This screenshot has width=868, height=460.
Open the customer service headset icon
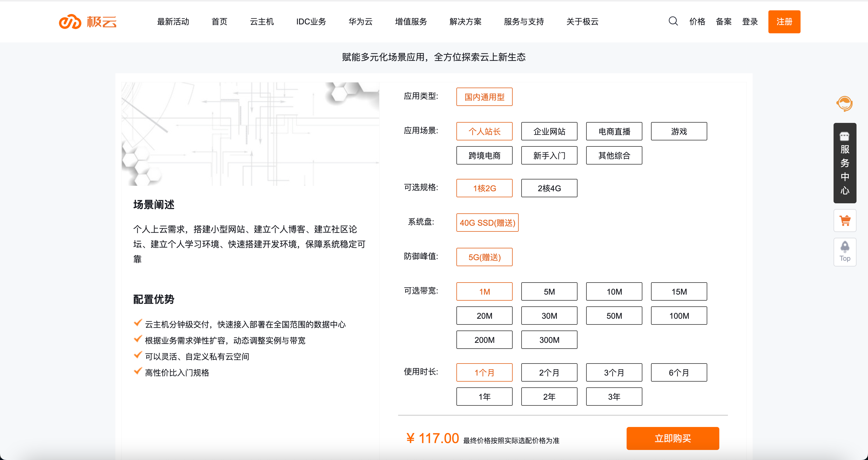pos(844,103)
